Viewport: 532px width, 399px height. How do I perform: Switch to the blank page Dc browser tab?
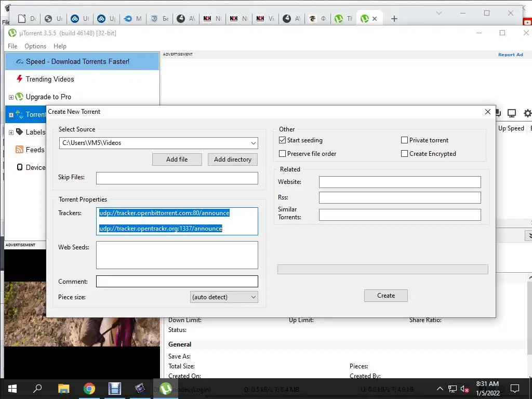[x=27, y=19]
